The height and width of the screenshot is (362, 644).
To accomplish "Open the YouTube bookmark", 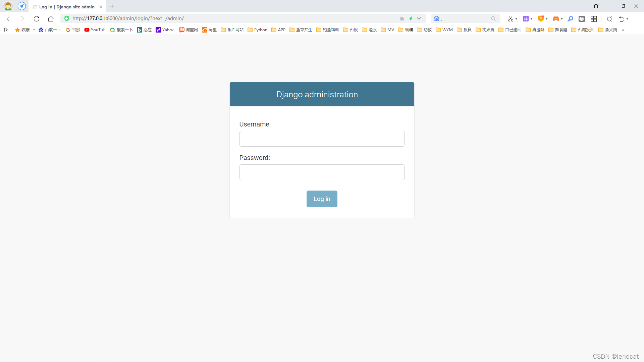I will 95,30.
